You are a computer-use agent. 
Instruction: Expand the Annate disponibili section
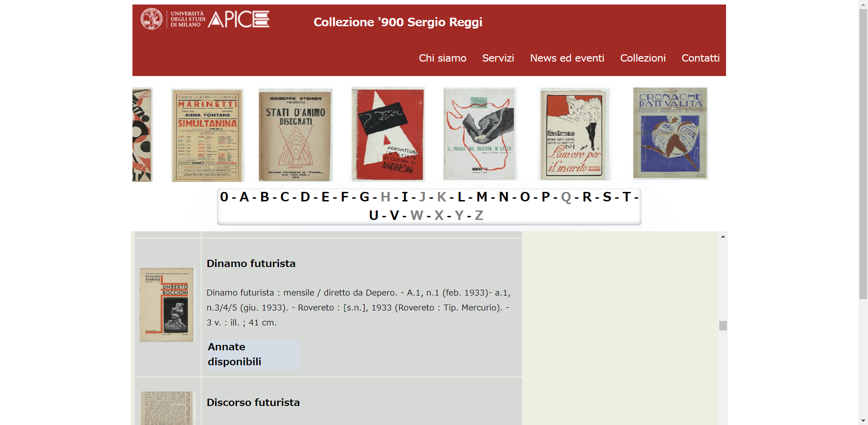254,354
